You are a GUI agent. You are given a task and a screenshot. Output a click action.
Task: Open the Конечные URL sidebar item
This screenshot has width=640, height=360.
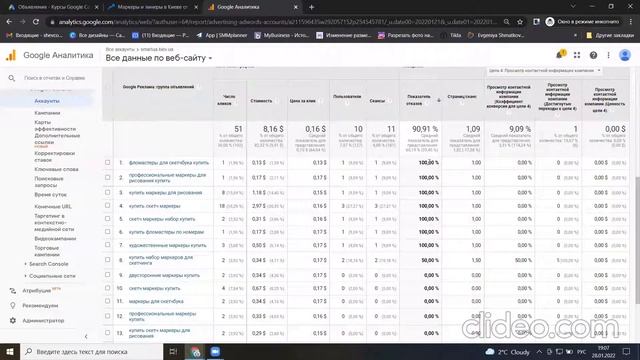point(53,207)
